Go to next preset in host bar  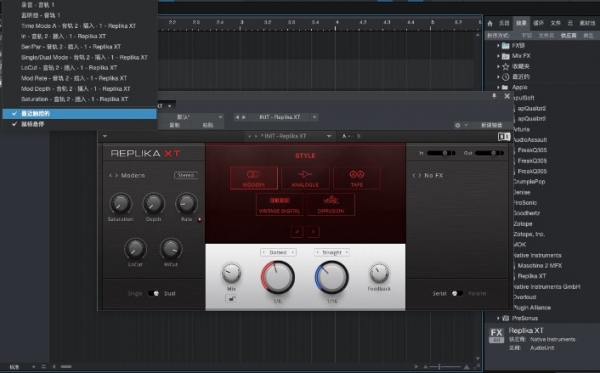click(244, 117)
